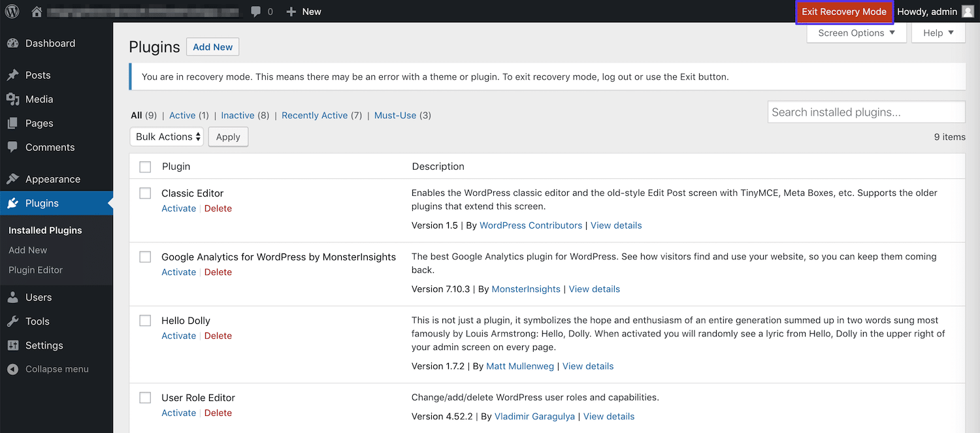
Task: Open the Bulk Actions dropdown
Action: pos(166,136)
